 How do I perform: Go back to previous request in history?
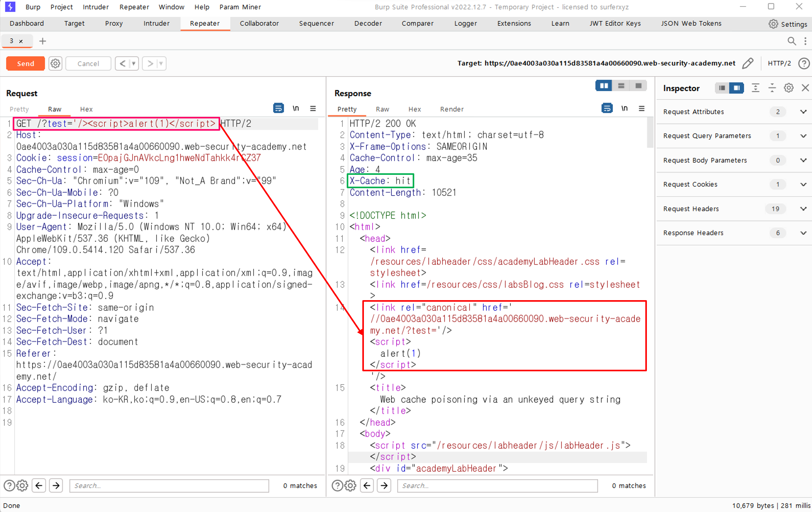123,64
